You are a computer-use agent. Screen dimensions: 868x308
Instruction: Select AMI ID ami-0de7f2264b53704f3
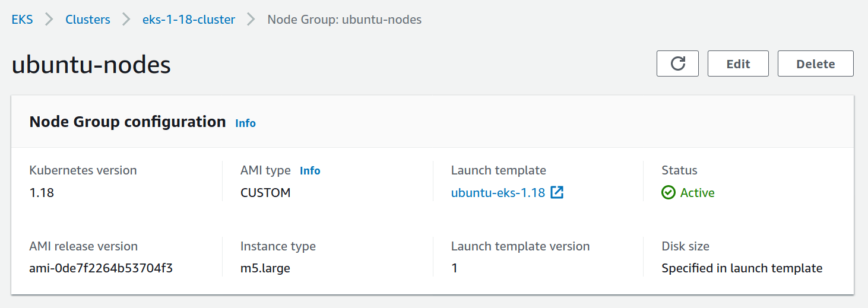pyautogui.click(x=101, y=268)
